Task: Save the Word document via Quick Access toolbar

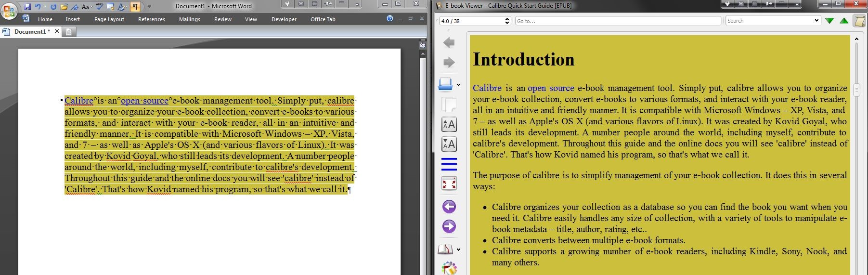Action: [x=27, y=7]
